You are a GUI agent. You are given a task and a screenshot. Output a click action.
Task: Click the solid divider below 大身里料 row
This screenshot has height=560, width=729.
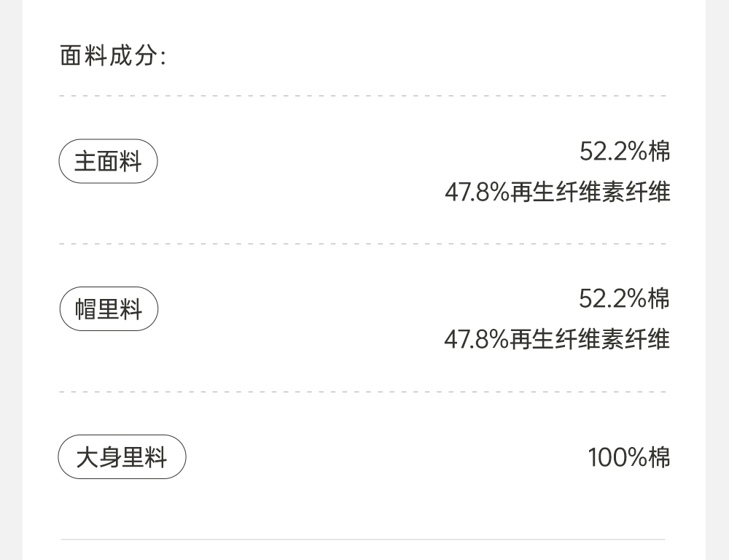(363, 540)
